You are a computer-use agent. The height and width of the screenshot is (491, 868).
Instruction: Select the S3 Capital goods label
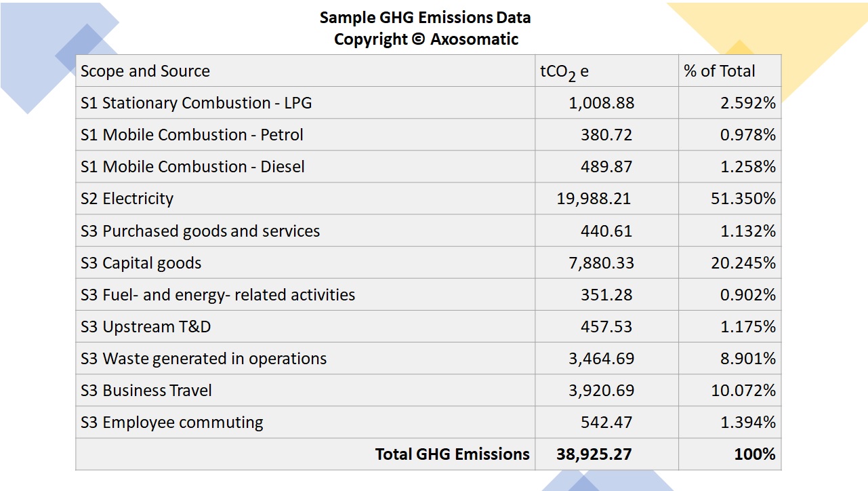142,262
